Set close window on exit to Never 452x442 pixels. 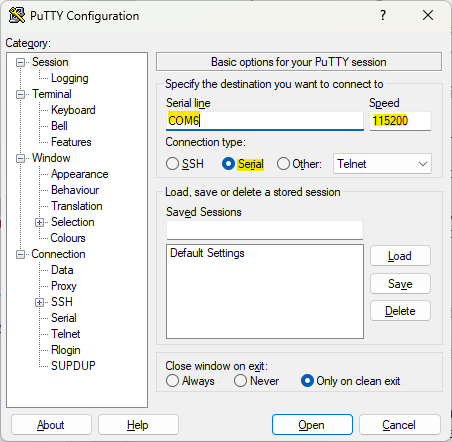(x=240, y=381)
